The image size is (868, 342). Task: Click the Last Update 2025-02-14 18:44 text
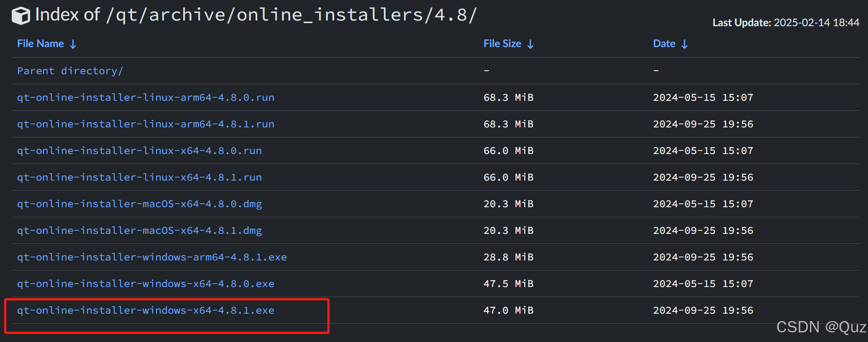coord(786,23)
